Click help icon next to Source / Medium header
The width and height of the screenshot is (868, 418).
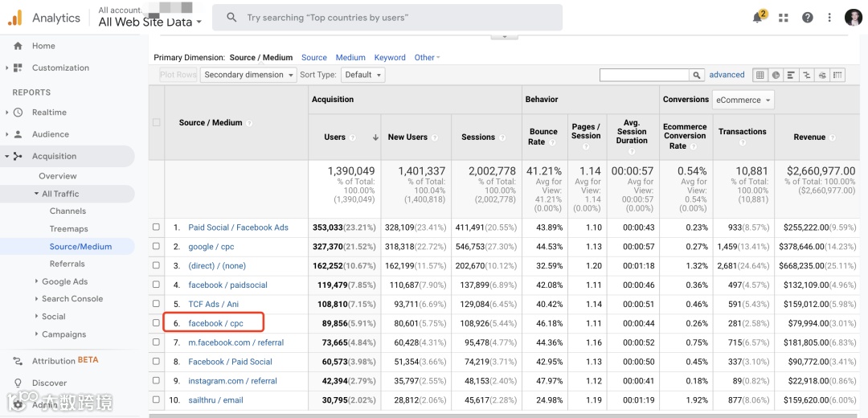coord(249,123)
